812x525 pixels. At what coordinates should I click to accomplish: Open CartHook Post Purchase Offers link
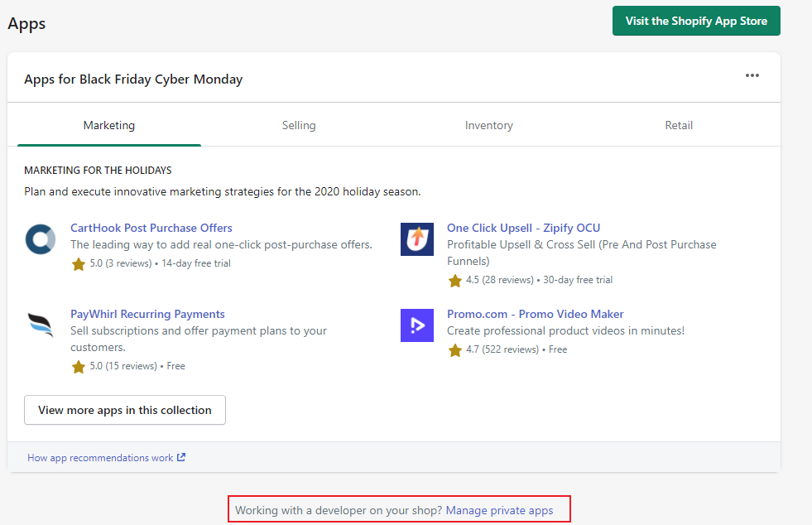pyautogui.click(x=151, y=228)
